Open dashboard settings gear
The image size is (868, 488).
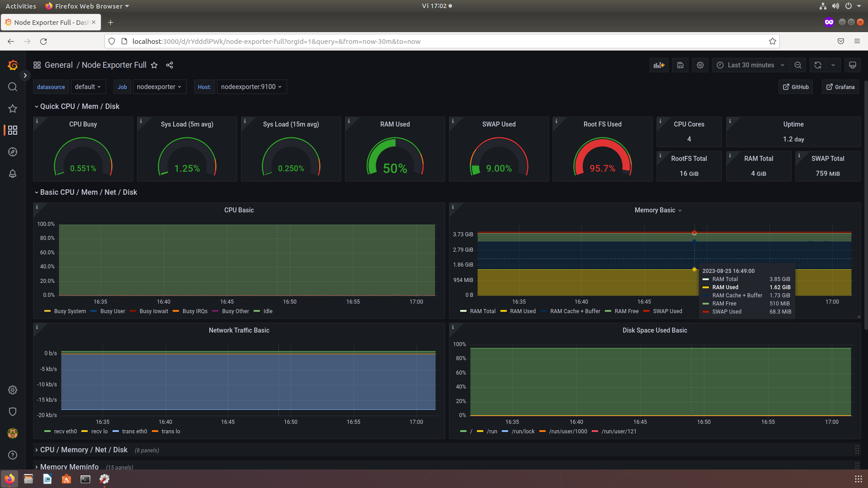(700, 65)
